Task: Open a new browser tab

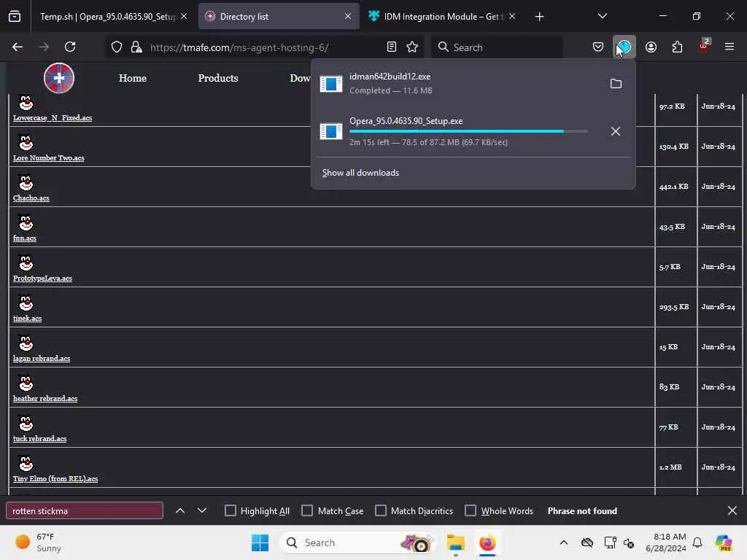Action: pos(539,17)
